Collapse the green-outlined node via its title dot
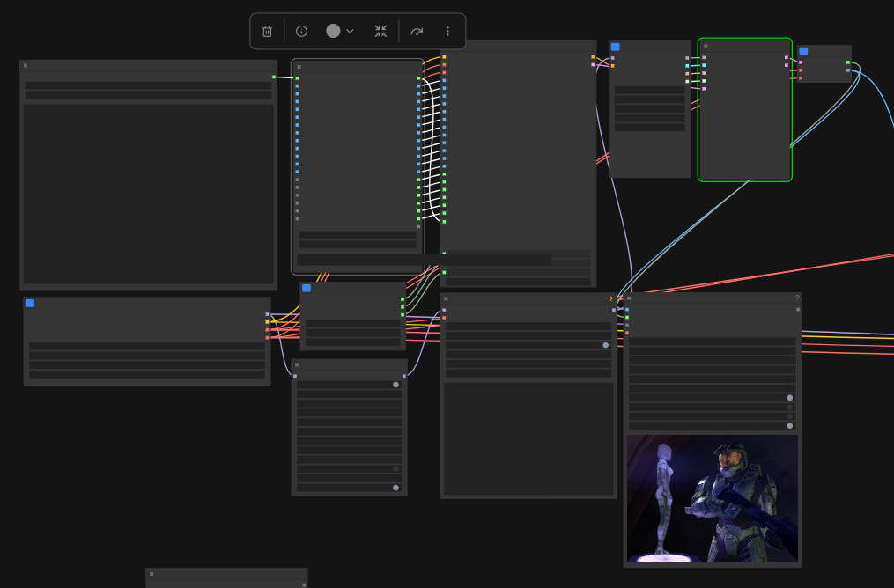The image size is (894, 588). (706, 46)
